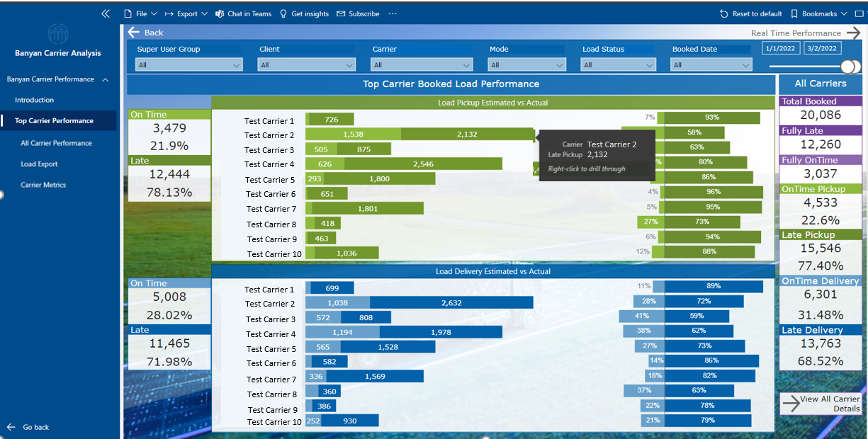Open the more options ellipsis menu
The width and height of the screenshot is (868, 439).
[x=392, y=13]
